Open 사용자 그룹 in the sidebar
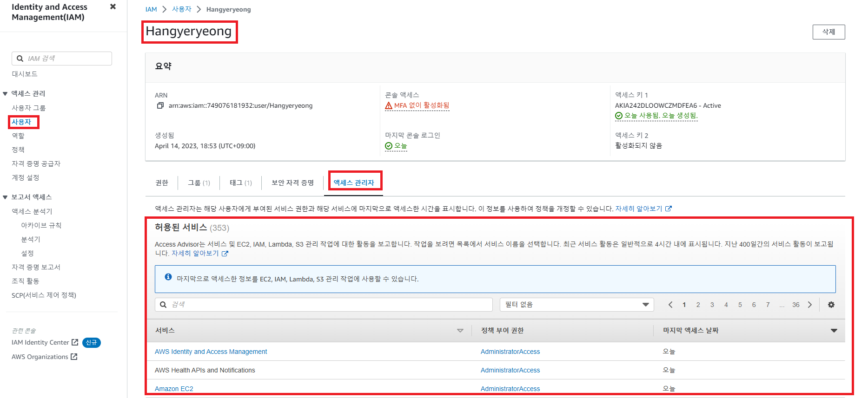 [29, 108]
